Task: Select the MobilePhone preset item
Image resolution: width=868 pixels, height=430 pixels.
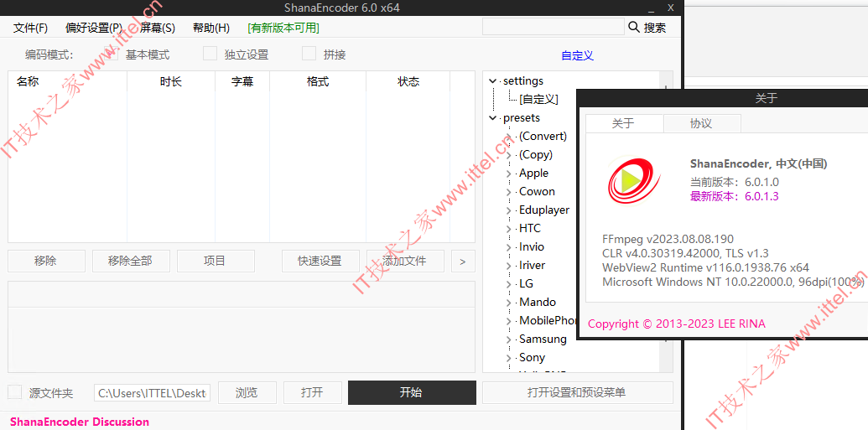Action: [x=548, y=320]
